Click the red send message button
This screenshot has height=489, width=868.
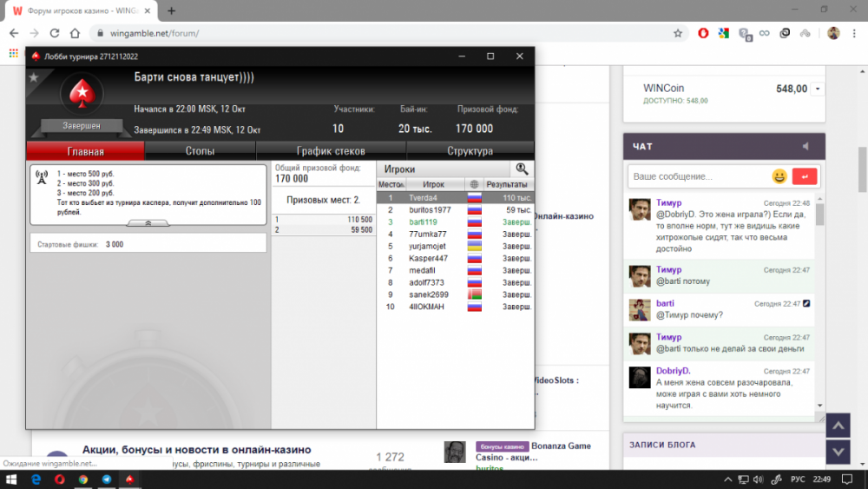click(805, 176)
